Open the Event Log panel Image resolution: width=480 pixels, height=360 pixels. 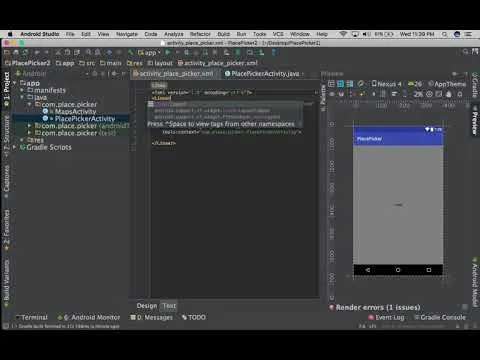[386, 317]
